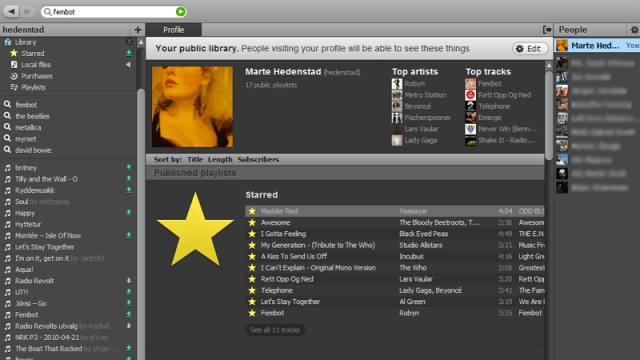Open Local files in sidebar
Viewport: 640px width, 360px height.
tap(36, 64)
